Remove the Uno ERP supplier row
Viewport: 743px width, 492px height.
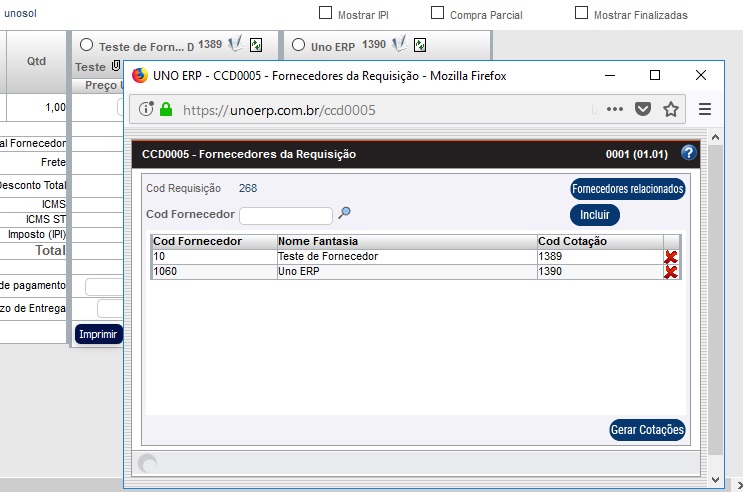tap(671, 272)
